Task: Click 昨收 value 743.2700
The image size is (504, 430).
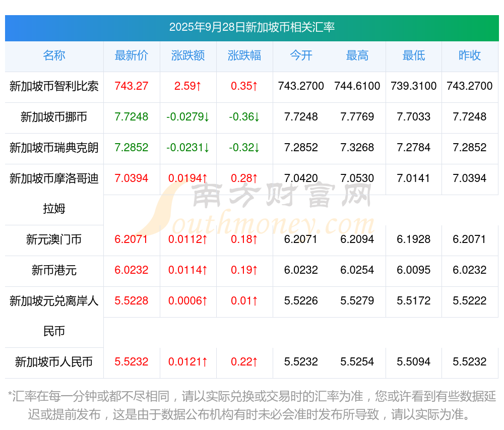Action: [x=470, y=86]
